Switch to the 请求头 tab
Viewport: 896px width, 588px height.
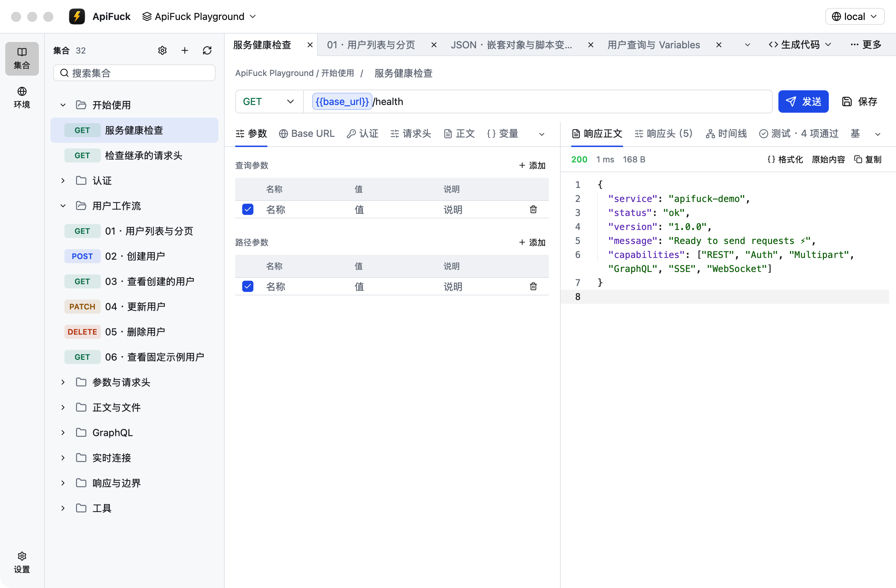[410, 134]
